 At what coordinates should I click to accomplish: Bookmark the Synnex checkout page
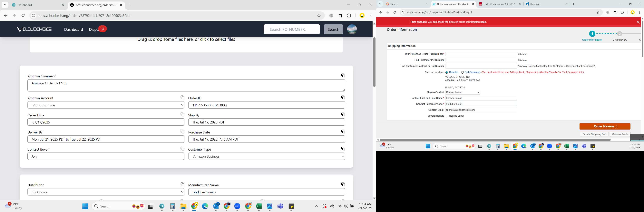[x=598, y=12]
